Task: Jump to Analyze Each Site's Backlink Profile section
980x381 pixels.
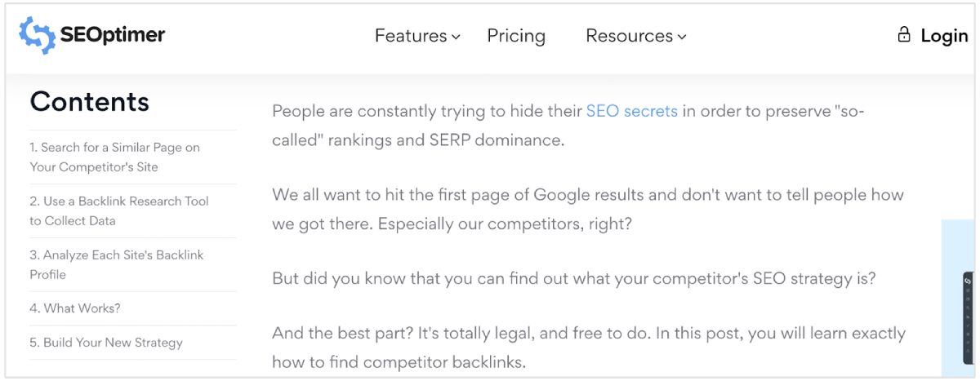Action: [117, 264]
